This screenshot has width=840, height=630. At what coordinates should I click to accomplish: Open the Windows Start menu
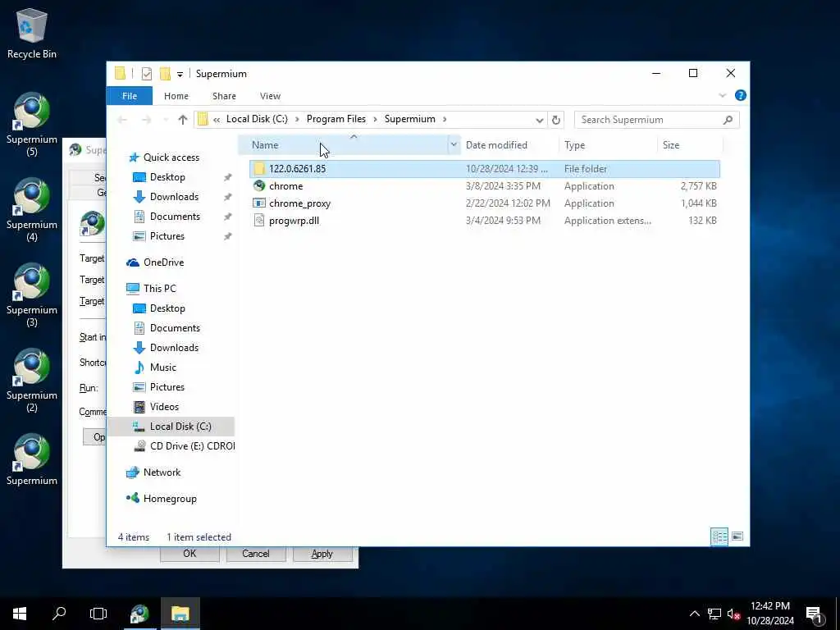pyautogui.click(x=20, y=614)
